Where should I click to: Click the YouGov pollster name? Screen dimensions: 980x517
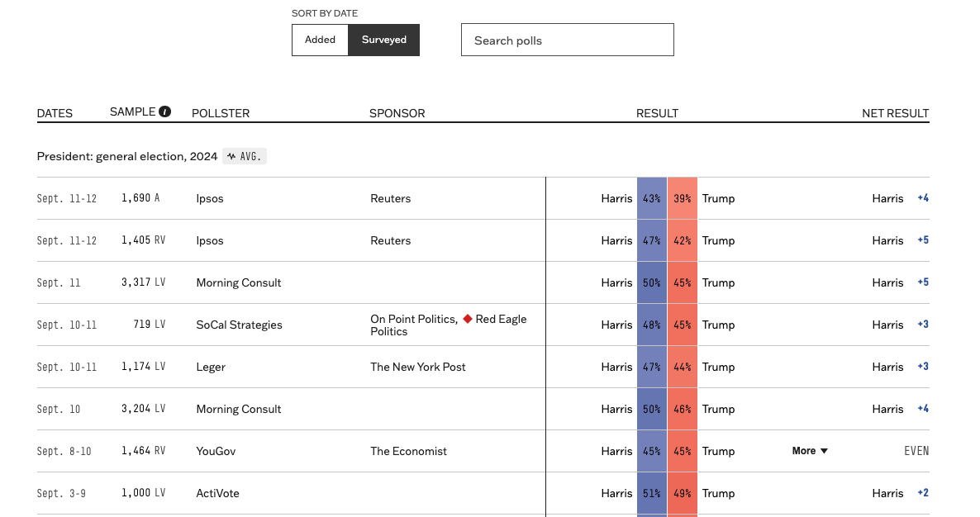click(216, 451)
